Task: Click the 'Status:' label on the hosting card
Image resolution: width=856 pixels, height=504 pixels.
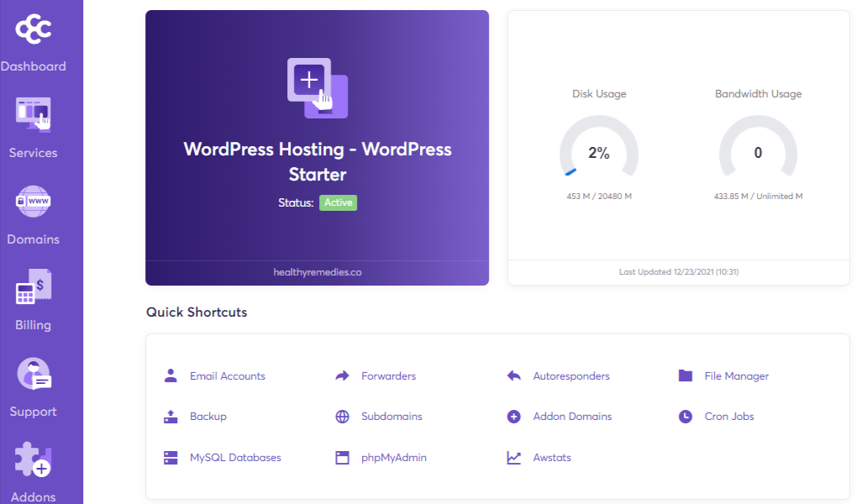Action: (296, 202)
